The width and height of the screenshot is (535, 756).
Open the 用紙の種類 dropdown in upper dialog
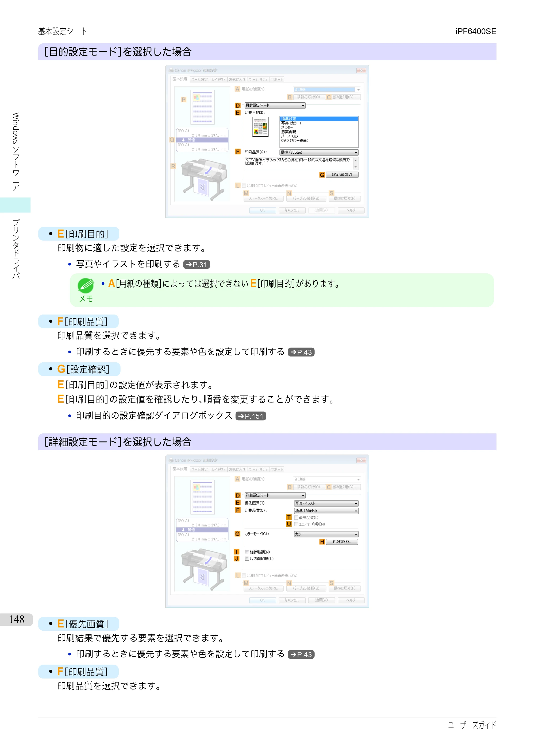pyautogui.click(x=327, y=90)
